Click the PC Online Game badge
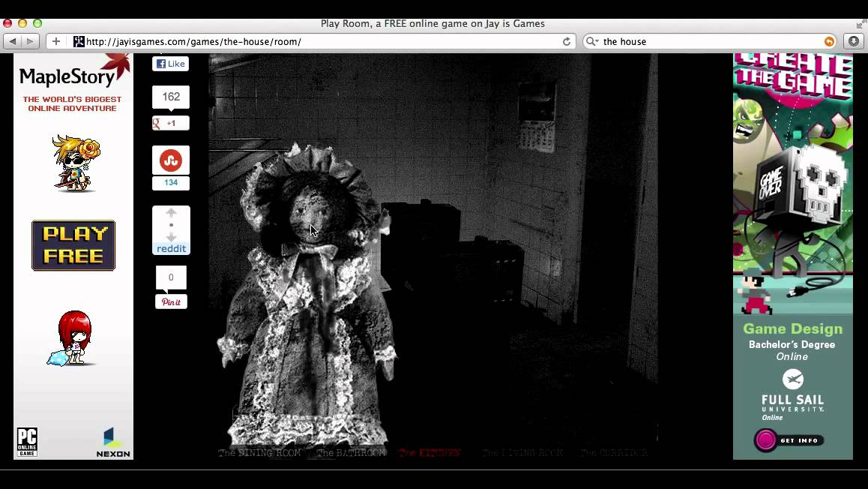The height and width of the screenshot is (489, 868). point(26,442)
